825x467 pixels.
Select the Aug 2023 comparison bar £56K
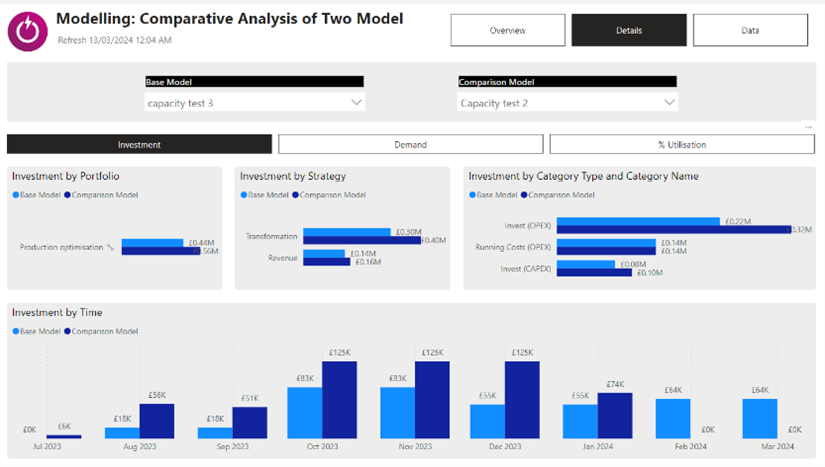157,421
